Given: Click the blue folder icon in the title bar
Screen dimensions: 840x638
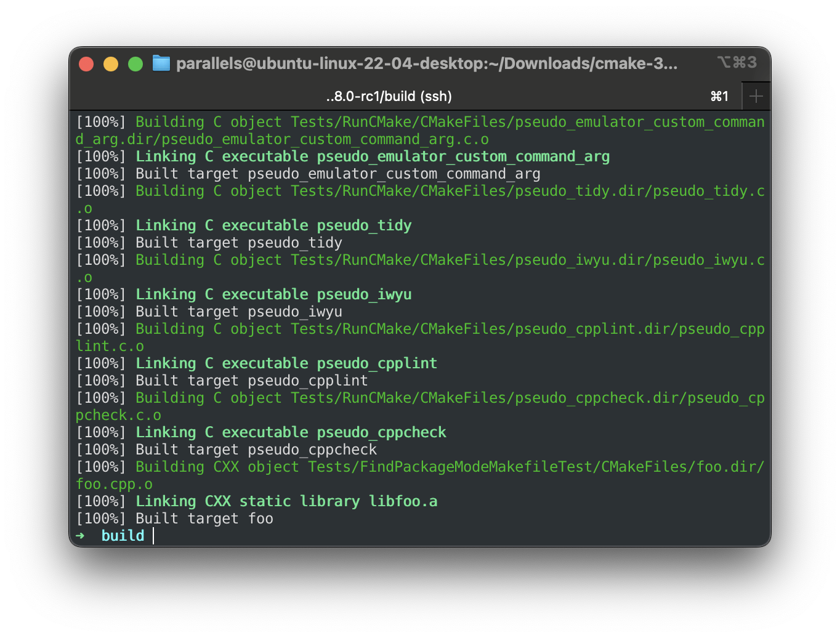Looking at the screenshot, I should [161, 63].
